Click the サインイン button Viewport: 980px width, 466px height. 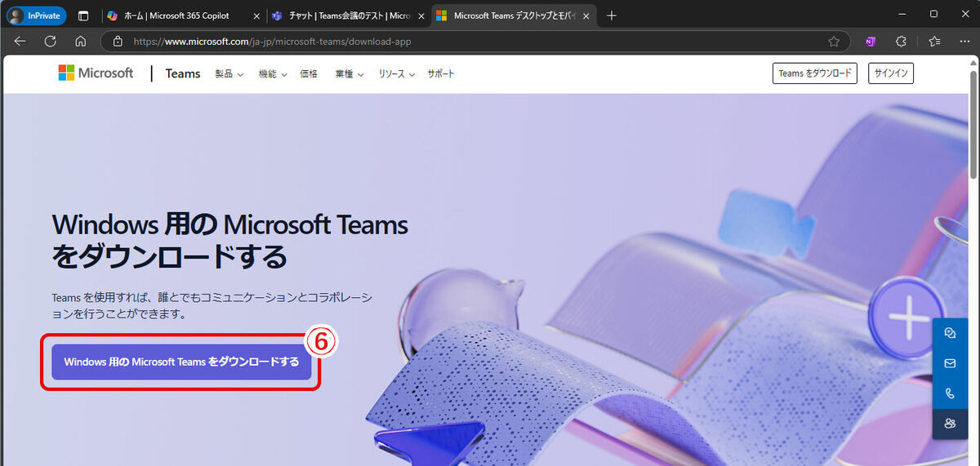click(890, 73)
